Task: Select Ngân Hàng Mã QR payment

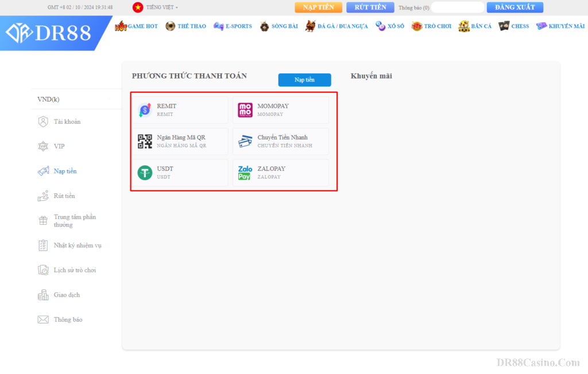Action: pos(180,141)
